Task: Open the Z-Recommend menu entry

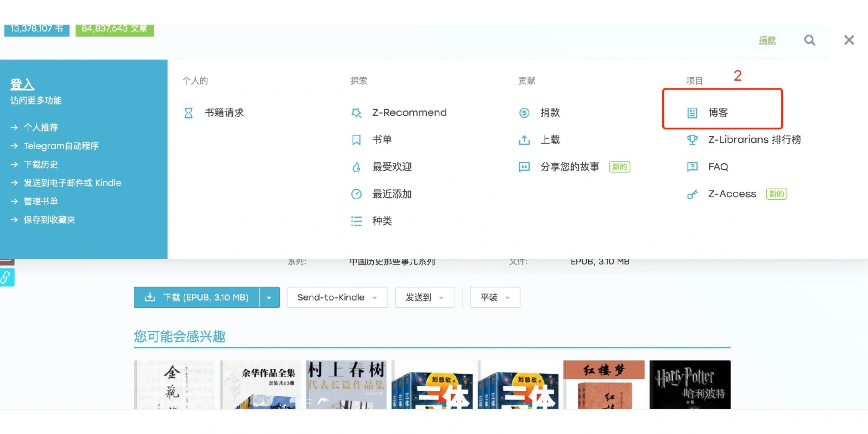Action: click(409, 113)
